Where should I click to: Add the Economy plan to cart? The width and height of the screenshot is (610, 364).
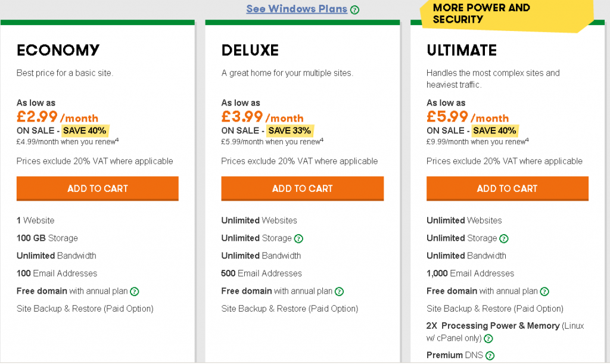tap(97, 189)
